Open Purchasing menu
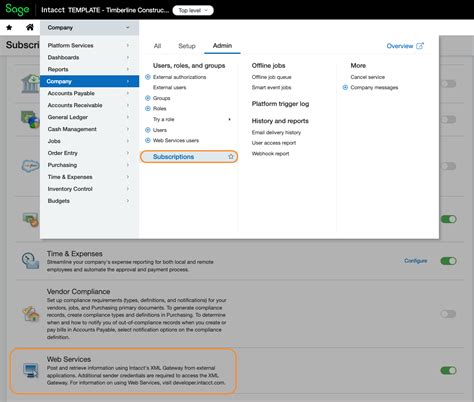 click(x=89, y=165)
